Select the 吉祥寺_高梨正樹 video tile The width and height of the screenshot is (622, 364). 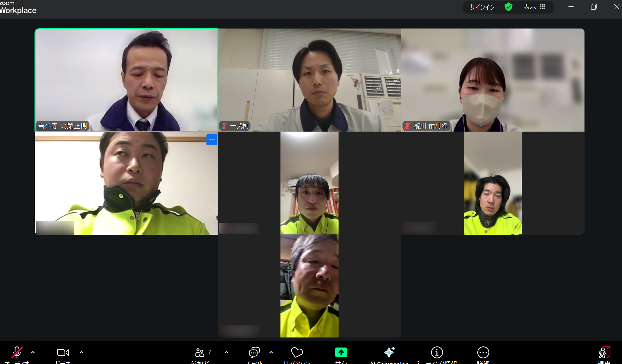[126, 80]
